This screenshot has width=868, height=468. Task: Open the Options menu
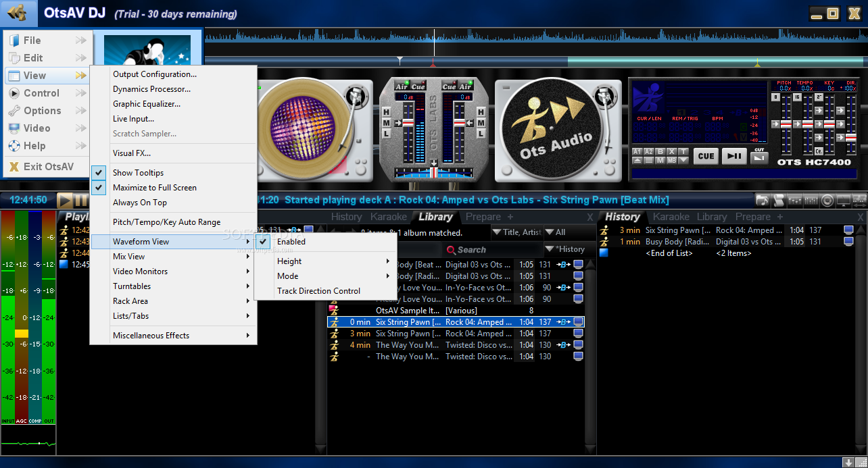pyautogui.click(x=47, y=111)
